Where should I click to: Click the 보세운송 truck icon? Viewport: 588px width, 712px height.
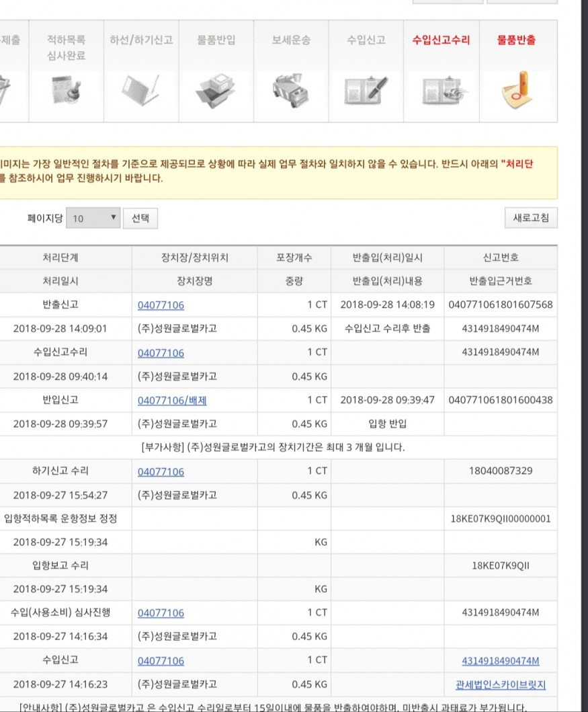pos(291,89)
